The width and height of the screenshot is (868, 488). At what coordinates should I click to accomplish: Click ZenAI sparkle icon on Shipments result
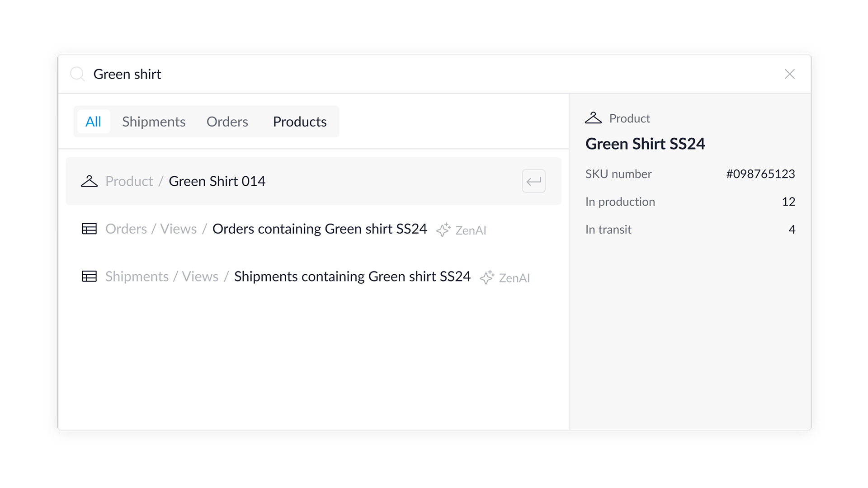tap(487, 277)
